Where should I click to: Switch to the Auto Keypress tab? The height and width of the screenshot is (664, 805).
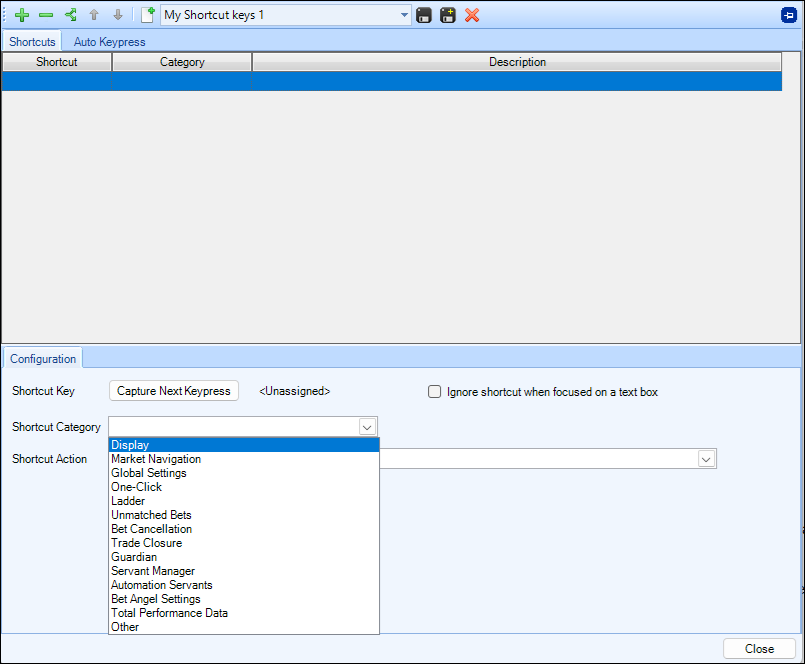coord(109,42)
